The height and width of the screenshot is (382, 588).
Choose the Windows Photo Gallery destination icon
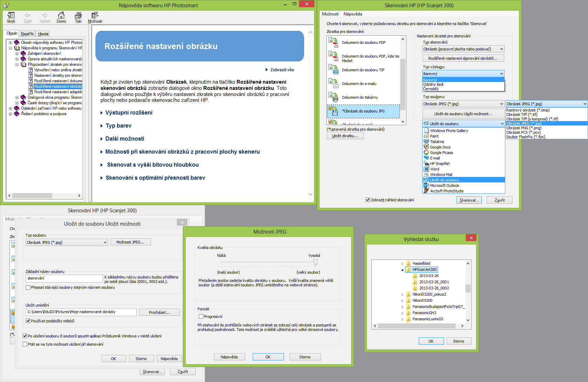point(426,131)
